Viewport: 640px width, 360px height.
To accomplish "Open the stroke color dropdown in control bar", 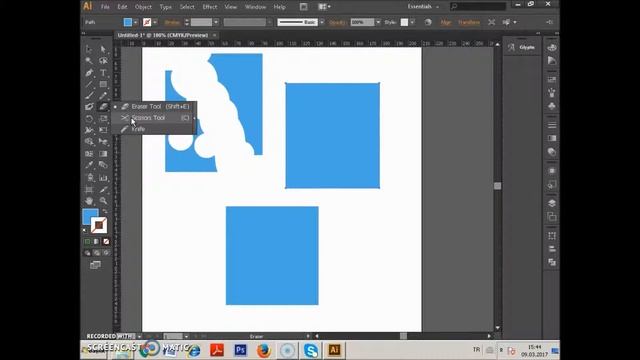I will click(x=155, y=22).
